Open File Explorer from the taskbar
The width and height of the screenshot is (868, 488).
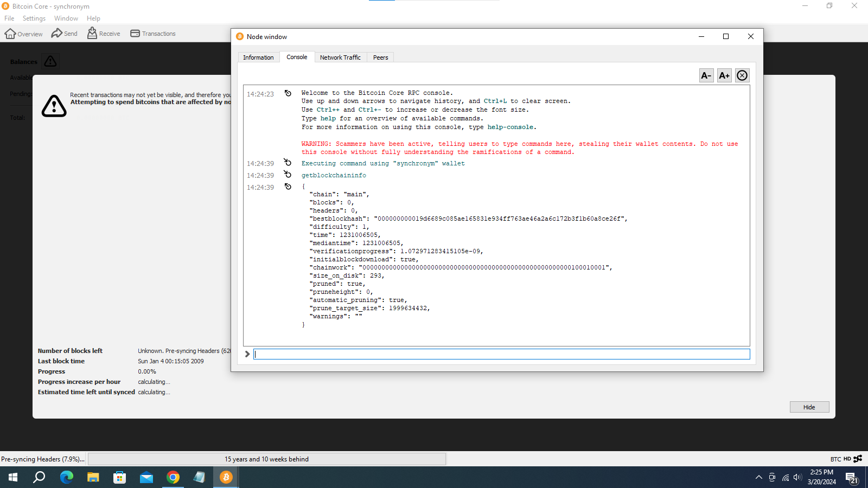(93, 477)
